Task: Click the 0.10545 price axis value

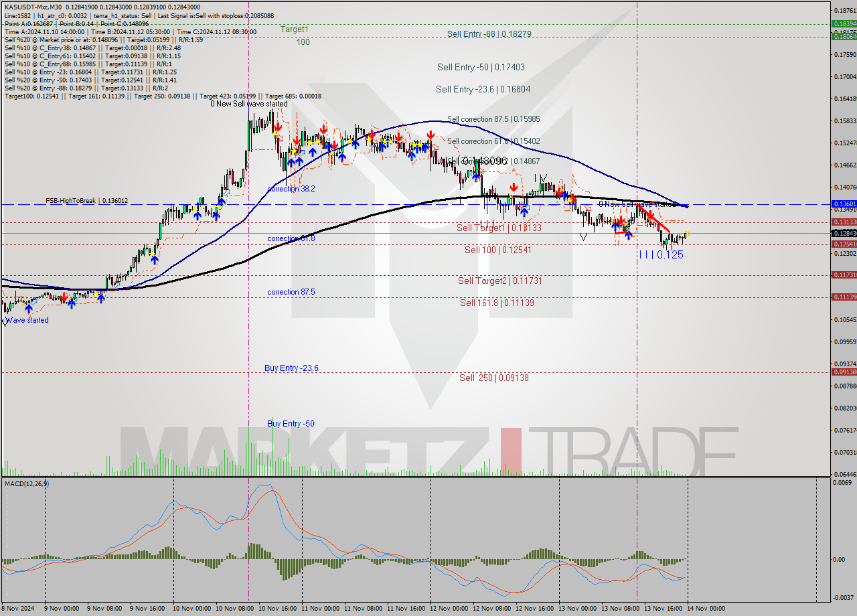Action: [845, 319]
